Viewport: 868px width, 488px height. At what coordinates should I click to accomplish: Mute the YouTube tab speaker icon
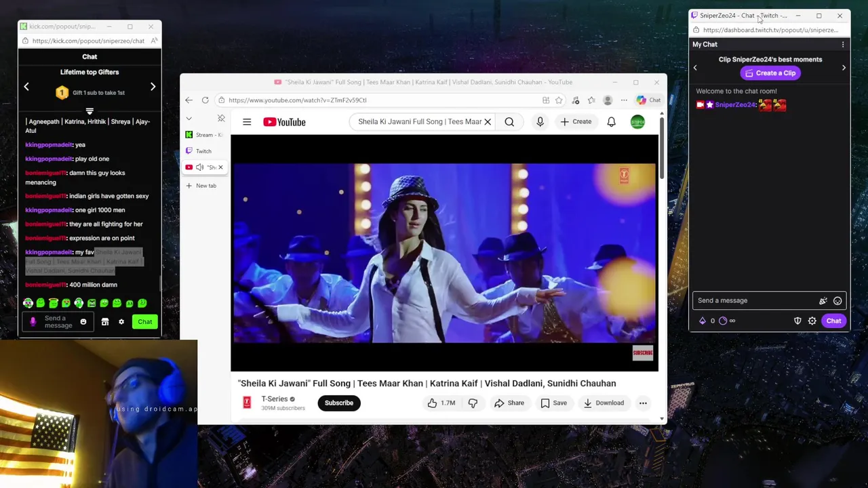point(199,167)
